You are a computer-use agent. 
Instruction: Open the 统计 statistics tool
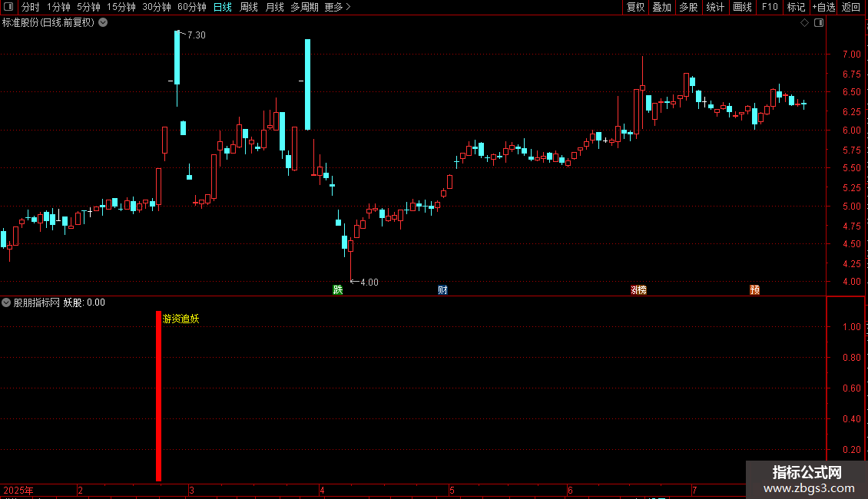[714, 7]
